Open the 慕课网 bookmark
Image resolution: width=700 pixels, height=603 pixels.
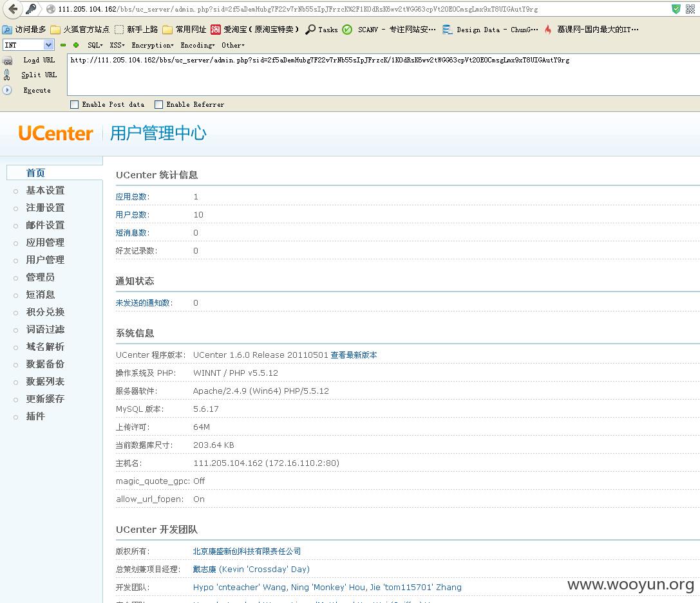[x=591, y=30]
